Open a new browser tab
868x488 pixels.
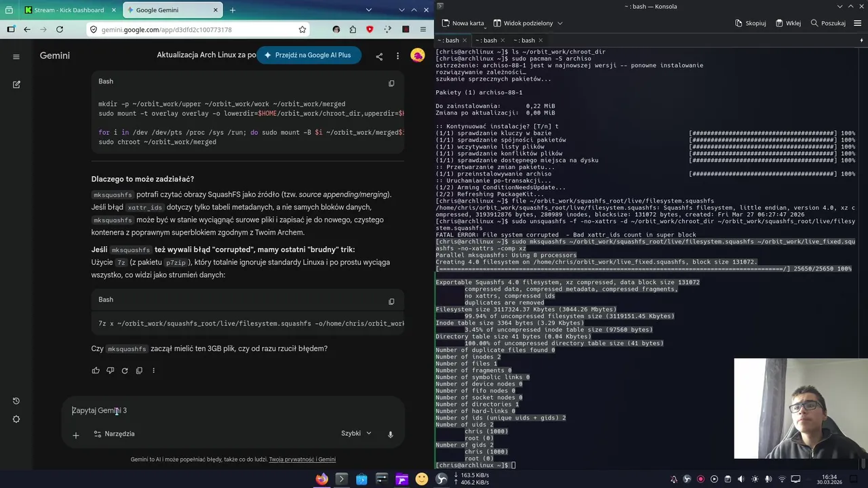click(x=233, y=10)
